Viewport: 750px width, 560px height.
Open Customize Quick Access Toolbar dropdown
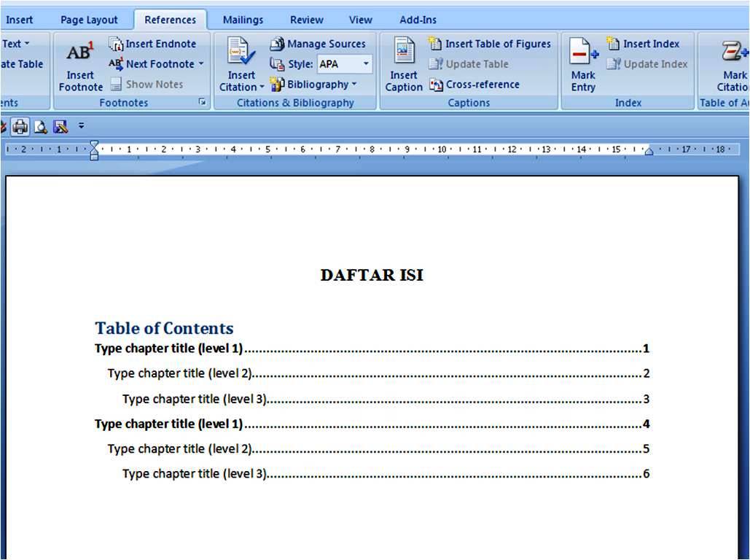coord(82,126)
